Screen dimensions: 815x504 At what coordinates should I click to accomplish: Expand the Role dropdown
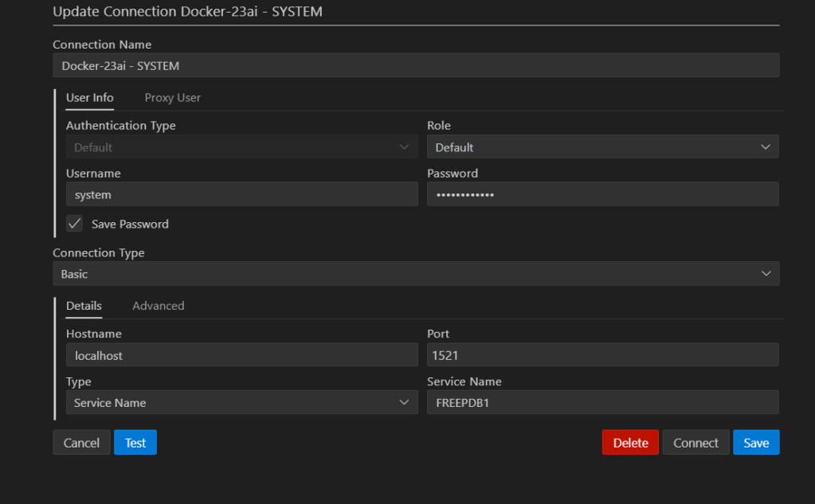pyautogui.click(x=602, y=147)
